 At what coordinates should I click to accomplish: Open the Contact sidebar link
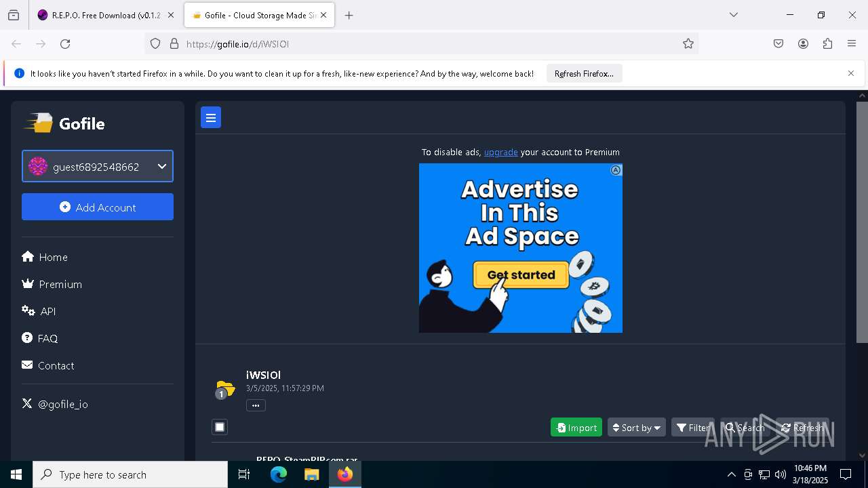pos(48,365)
